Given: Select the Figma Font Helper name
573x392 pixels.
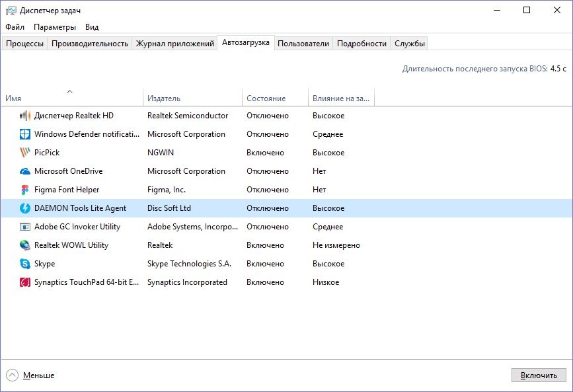Looking at the screenshot, I should coord(67,190).
